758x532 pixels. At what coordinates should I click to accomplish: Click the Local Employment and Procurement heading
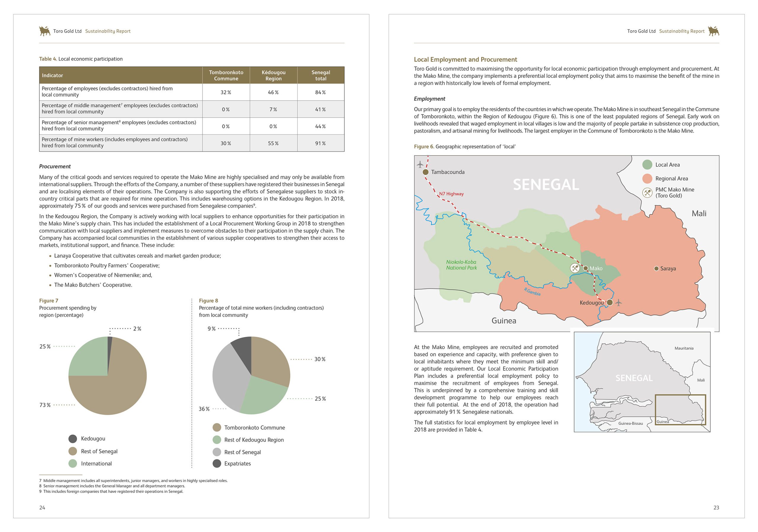click(x=465, y=60)
